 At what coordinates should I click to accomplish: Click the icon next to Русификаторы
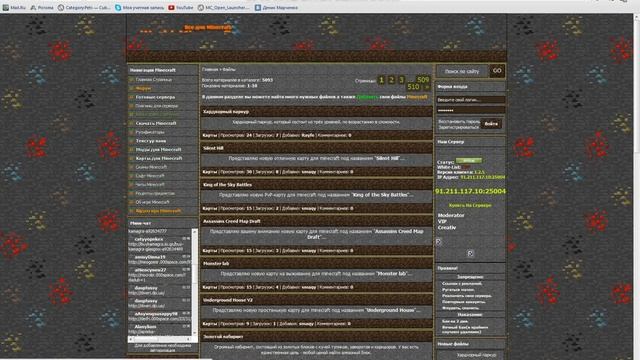click(131, 132)
